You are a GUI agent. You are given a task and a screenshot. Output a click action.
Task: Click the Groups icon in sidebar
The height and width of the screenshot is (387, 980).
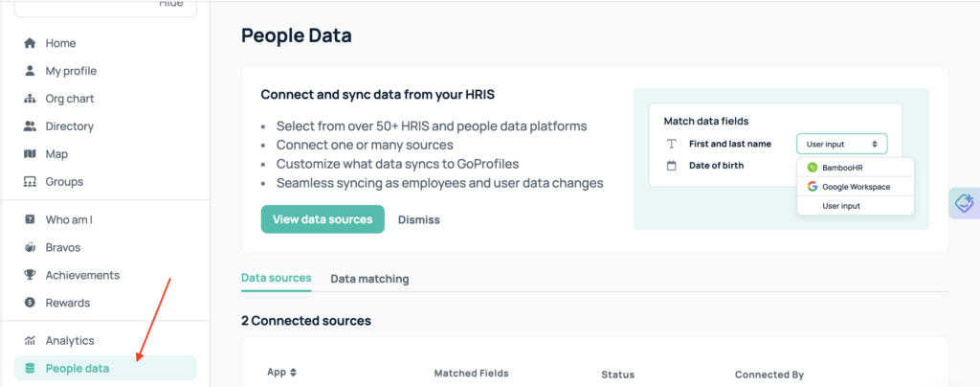[30, 182]
